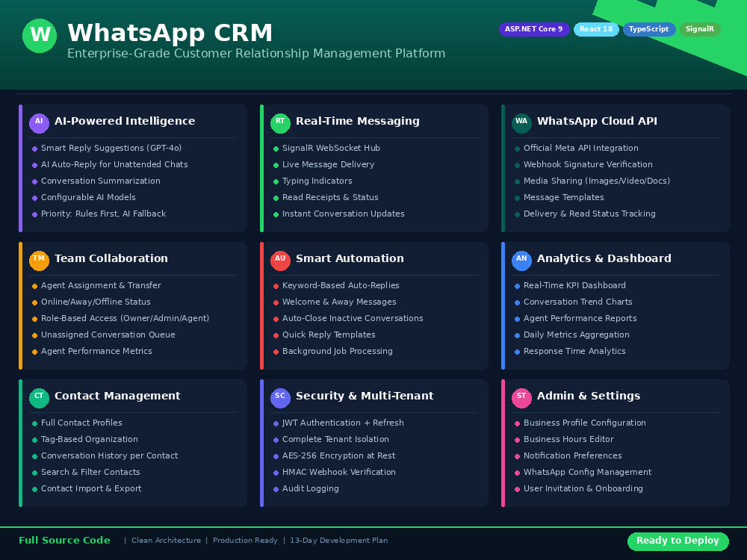Click the Full Source Code link
747x560 pixels.
click(64, 541)
